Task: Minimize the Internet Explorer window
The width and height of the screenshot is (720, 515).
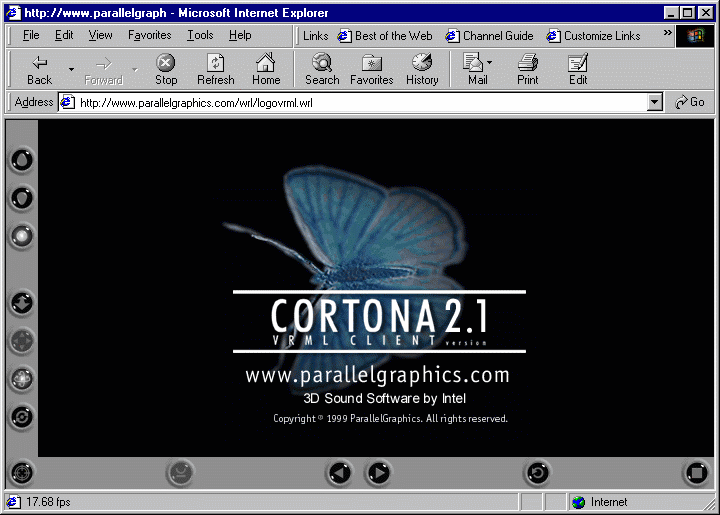Action: pyautogui.click(x=671, y=12)
